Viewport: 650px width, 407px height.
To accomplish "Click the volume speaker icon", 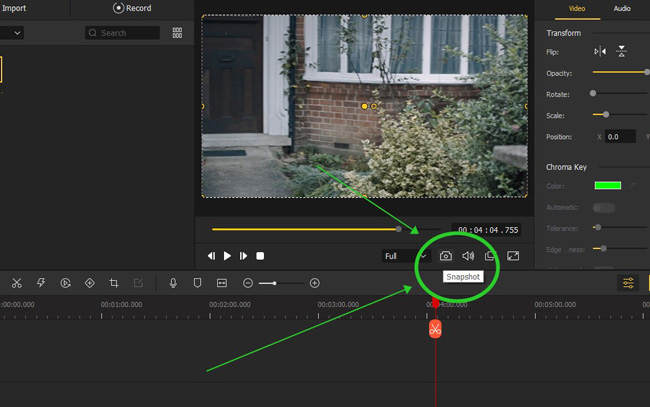I will [468, 256].
